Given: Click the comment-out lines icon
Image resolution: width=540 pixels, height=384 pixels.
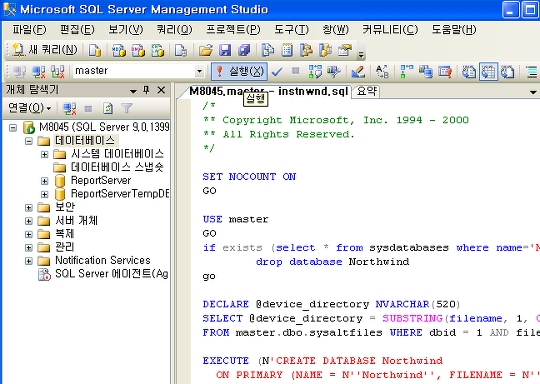Looking at the screenshot, I should [532, 72].
